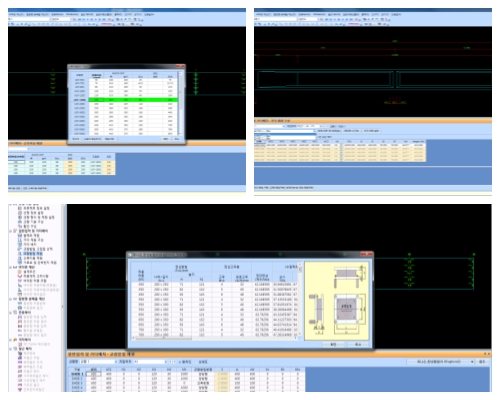Viewport: 500px width, 400px height.
Task: Click the cancel button in the bearing dialog
Action: [x=358, y=344]
